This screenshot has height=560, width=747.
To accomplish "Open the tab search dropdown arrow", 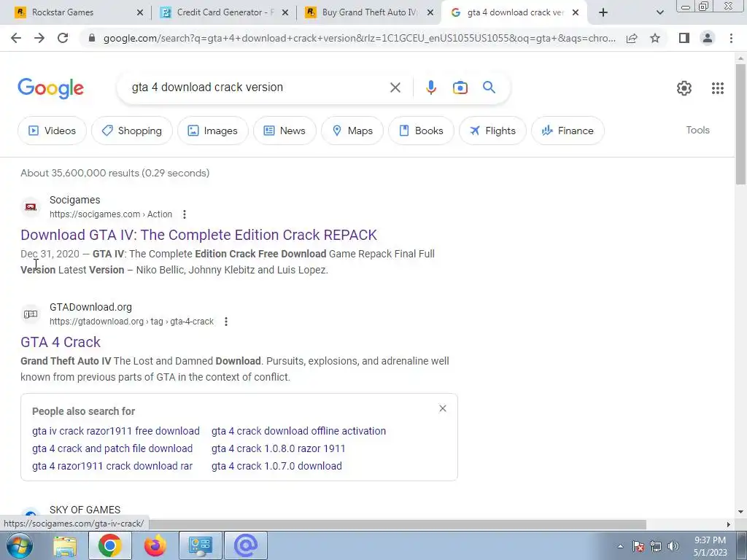I will 659,12.
